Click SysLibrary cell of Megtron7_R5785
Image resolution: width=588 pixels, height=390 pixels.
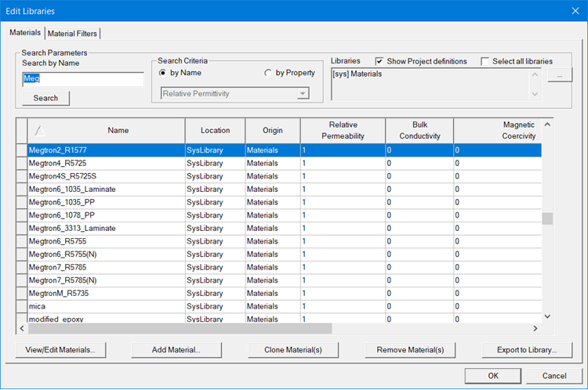tap(216, 267)
